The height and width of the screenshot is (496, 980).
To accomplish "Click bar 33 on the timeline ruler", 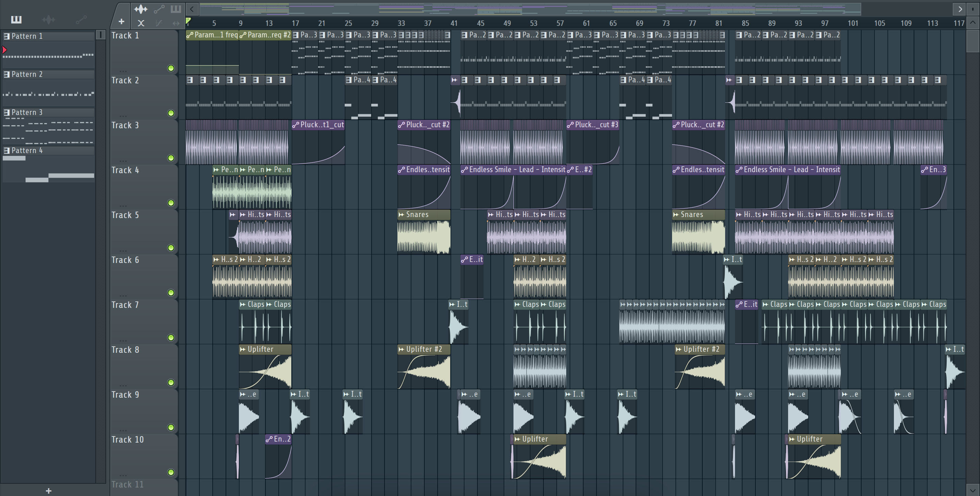I will pos(401,23).
